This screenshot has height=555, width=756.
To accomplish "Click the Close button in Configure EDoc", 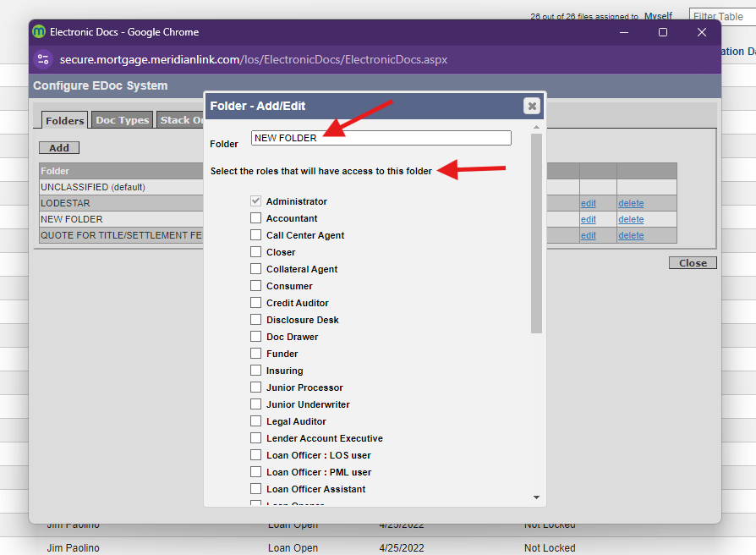I will pos(693,263).
